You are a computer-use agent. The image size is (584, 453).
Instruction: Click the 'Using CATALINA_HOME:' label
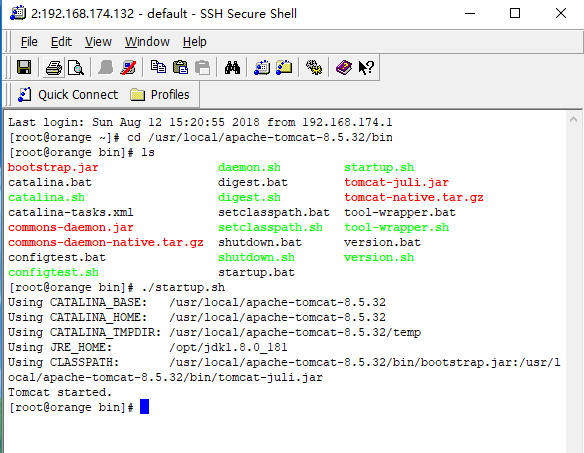77,317
